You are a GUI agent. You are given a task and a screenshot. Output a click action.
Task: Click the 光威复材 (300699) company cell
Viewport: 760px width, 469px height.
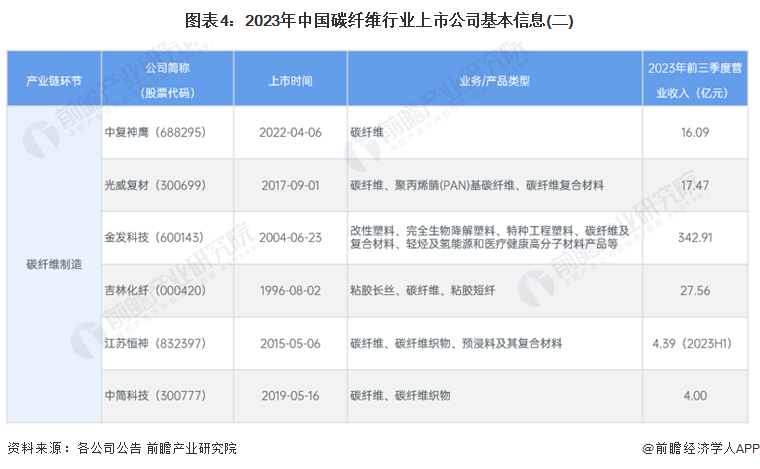(x=167, y=185)
